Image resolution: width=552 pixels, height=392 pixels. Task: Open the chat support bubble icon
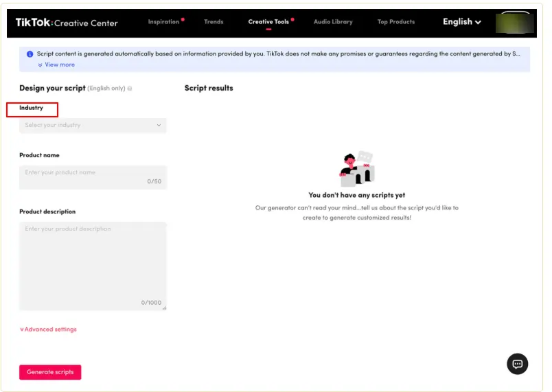pyautogui.click(x=517, y=364)
